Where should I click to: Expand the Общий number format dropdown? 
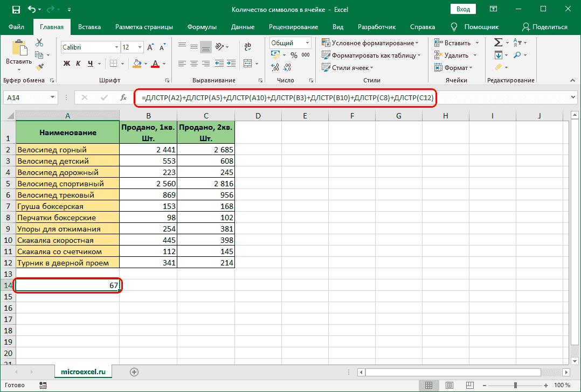click(x=307, y=43)
